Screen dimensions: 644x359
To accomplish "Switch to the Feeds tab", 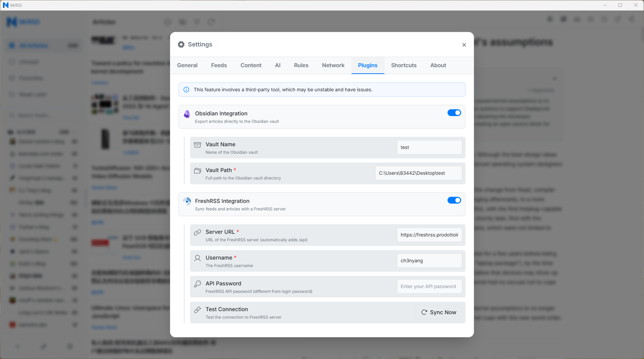I will (x=219, y=65).
